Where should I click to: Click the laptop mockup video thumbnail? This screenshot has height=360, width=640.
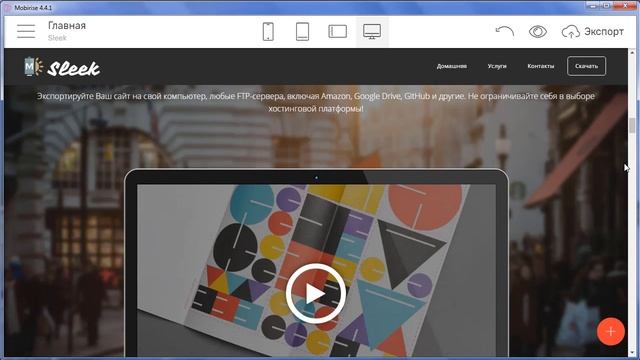pos(316,270)
